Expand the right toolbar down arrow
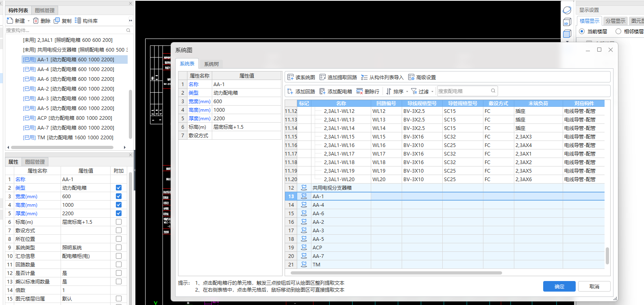Image resolution: width=644 pixels, height=305 pixels. [567, 41]
